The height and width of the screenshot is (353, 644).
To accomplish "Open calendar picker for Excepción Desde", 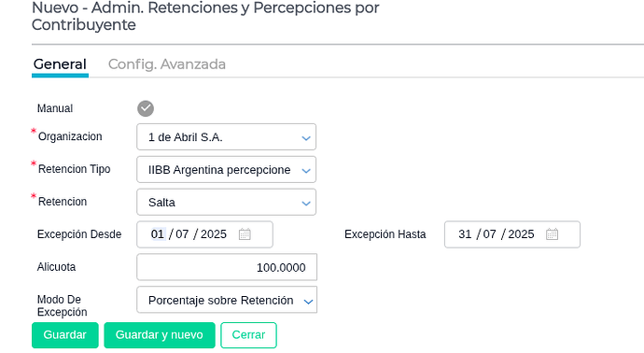I will (x=245, y=234).
